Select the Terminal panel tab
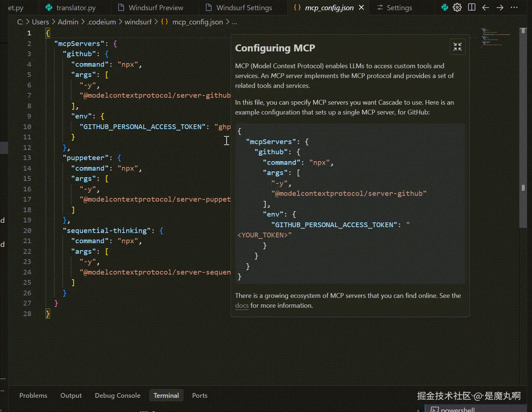This screenshot has height=412, width=532. coord(166,396)
